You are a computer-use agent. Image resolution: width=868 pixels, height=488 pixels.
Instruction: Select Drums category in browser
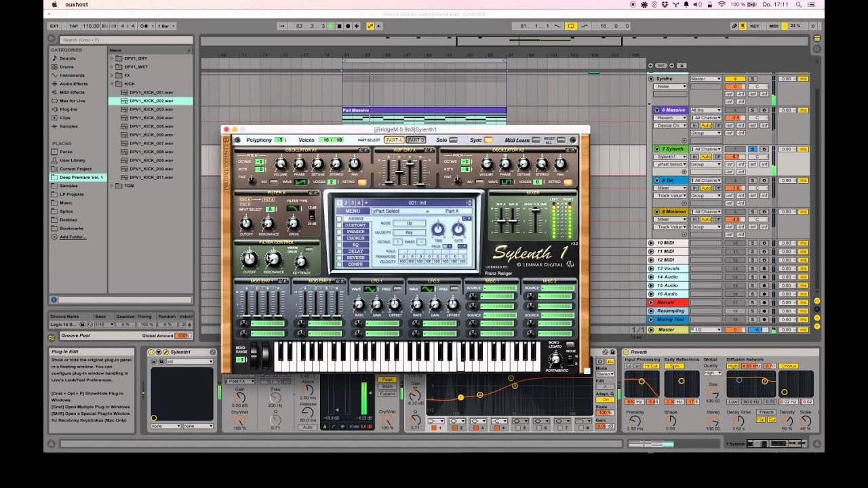66,66
